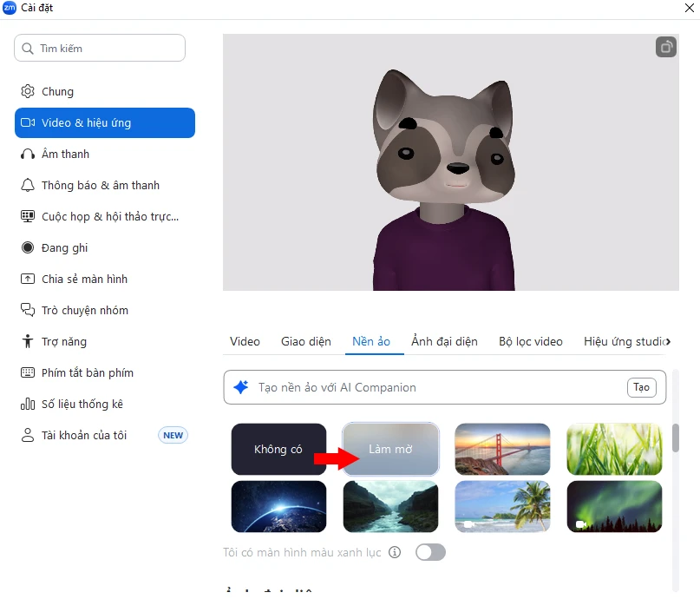This screenshot has height=599, width=700.
Task: Click info icon beside green screen option
Action: pos(395,552)
